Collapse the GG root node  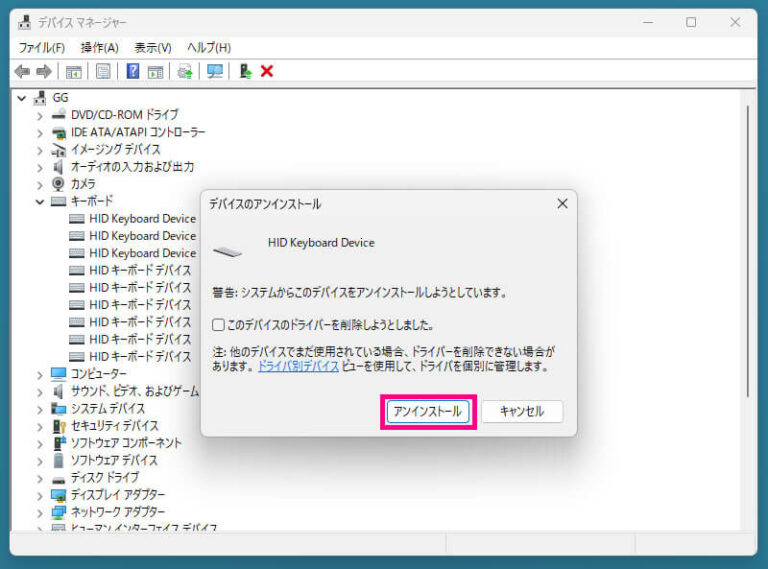click(22, 98)
